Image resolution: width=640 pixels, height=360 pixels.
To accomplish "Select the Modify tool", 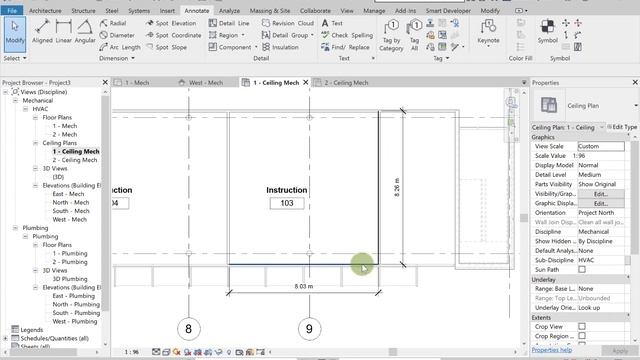I will click(15, 33).
